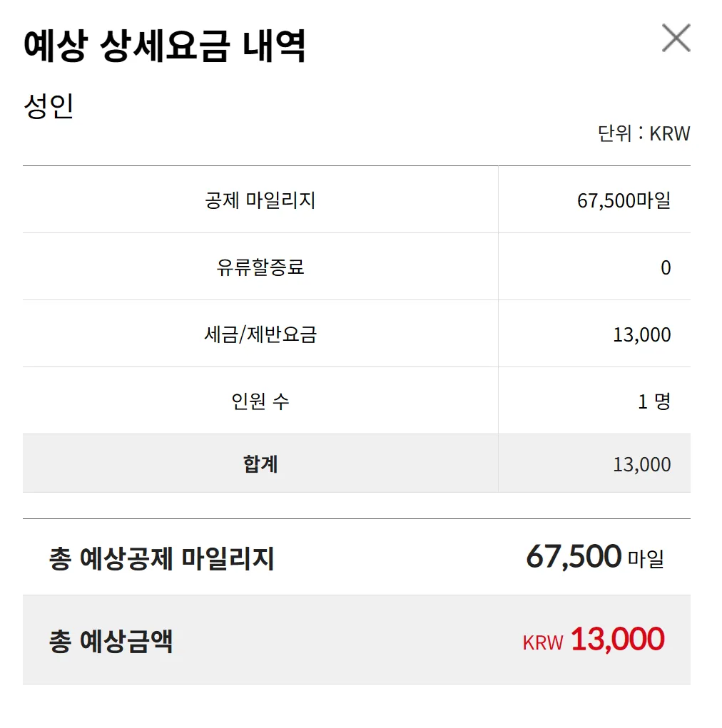Click the large 67,500 total mileage number

click(x=573, y=556)
